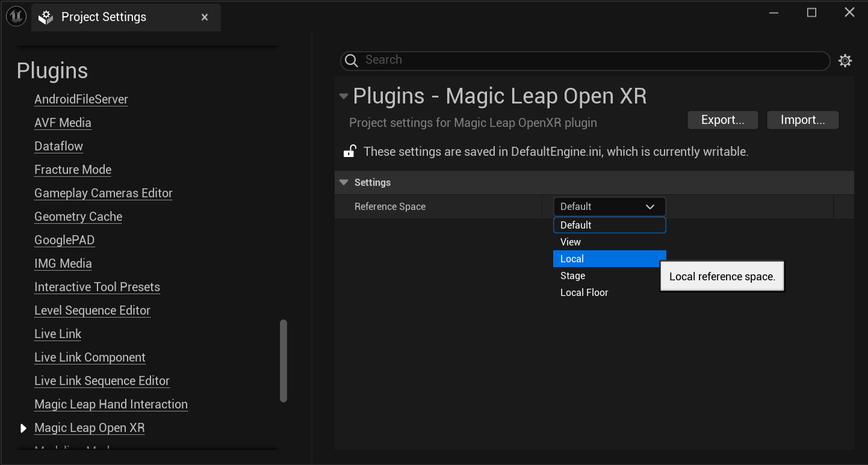Collapse the Plugins - Magic Leap Open XR section

point(343,96)
